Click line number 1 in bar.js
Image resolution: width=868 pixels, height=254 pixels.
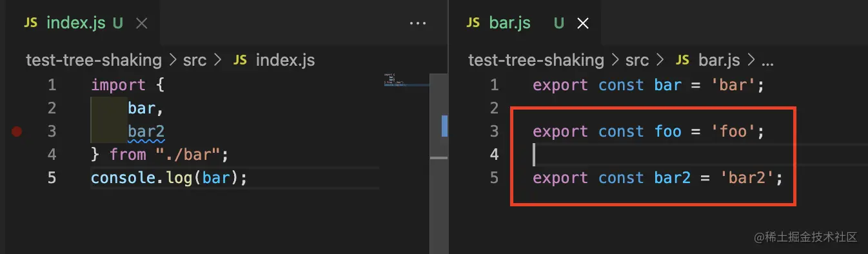pos(494,85)
